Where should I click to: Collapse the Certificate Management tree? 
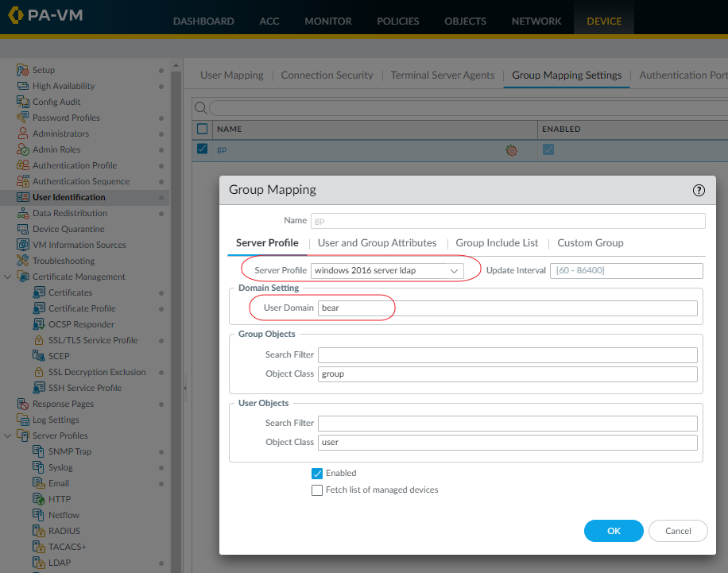8,277
